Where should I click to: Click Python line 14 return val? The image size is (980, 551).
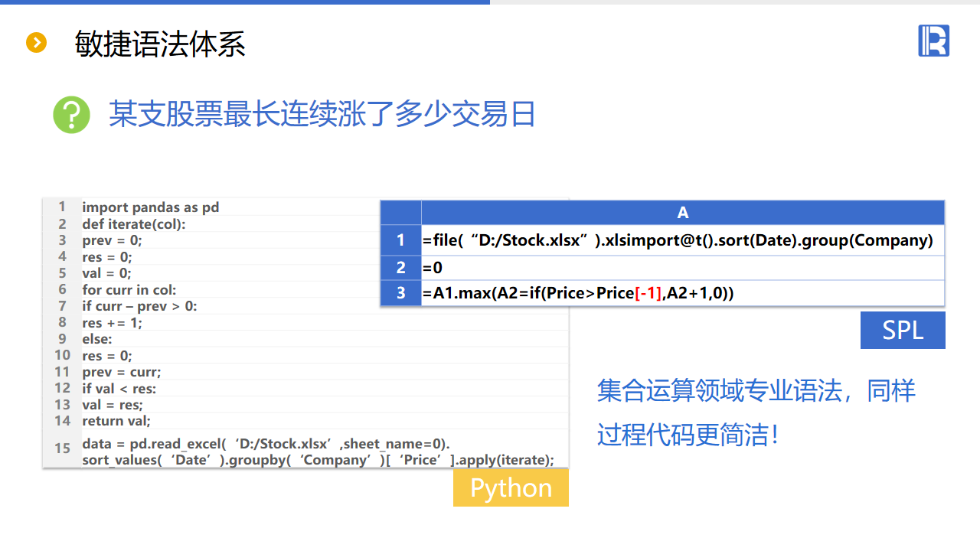click(116, 420)
